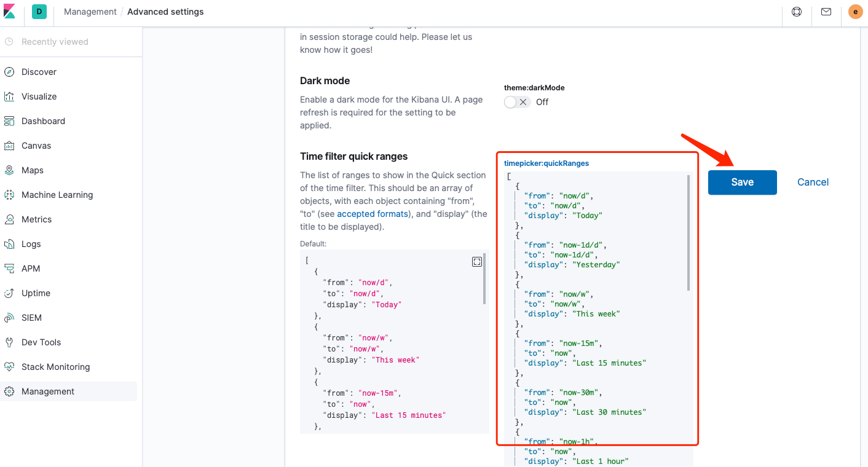The image size is (868, 467).
Task: Open the user profile avatar
Action: [855, 12]
